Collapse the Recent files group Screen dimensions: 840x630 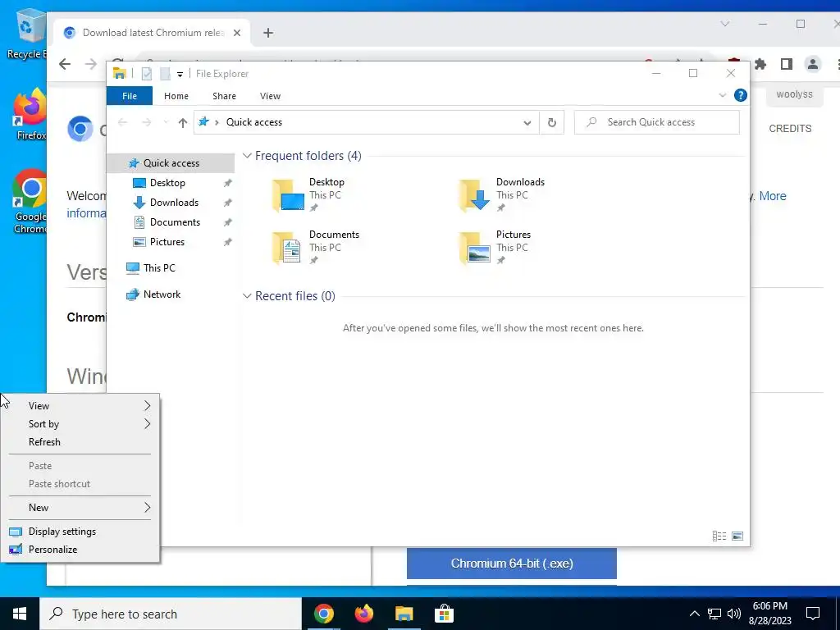pyautogui.click(x=247, y=296)
